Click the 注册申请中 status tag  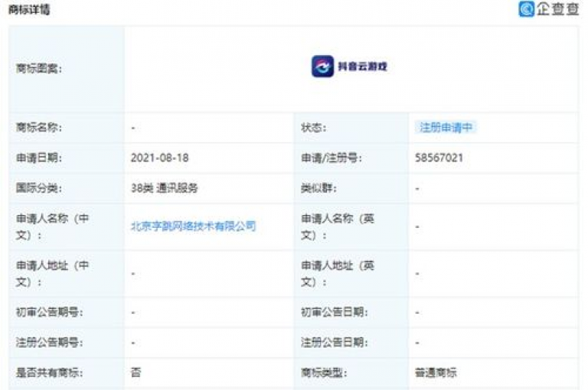coord(446,128)
